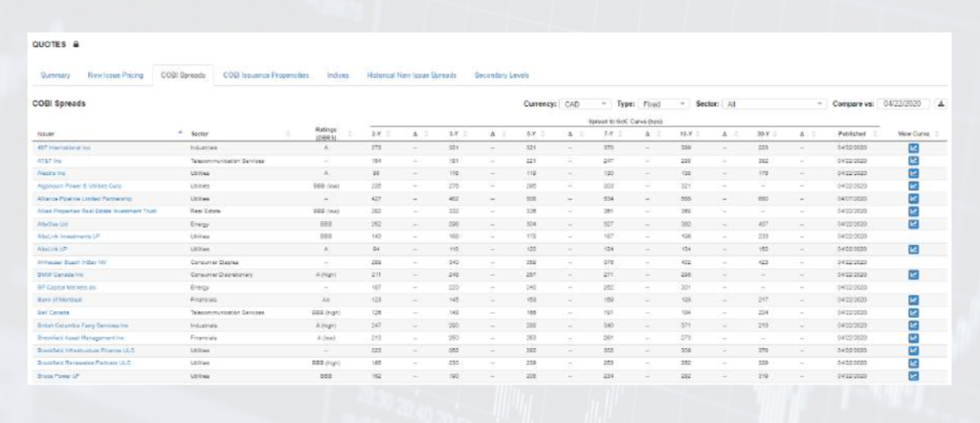Show the Alectra Inc spread curve chart

click(913, 173)
